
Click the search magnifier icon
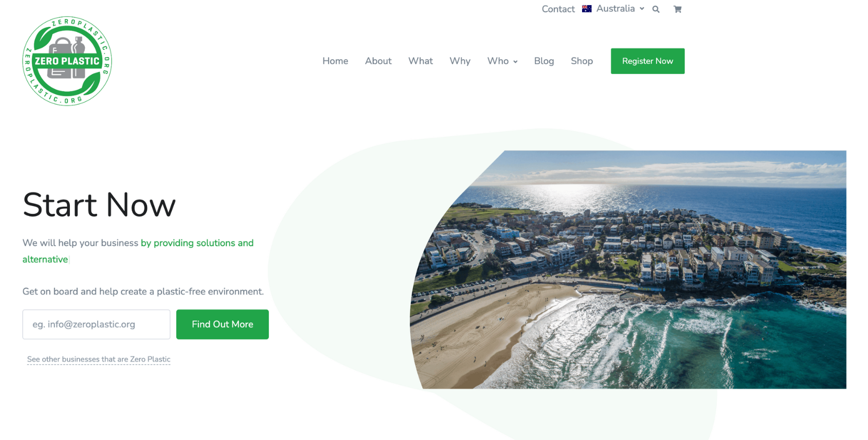pos(656,9)
